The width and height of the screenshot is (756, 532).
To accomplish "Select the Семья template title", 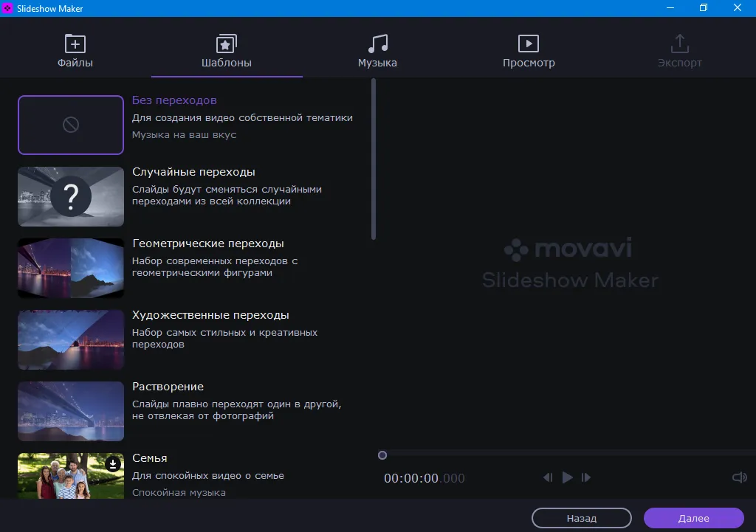I will point(150,458).
